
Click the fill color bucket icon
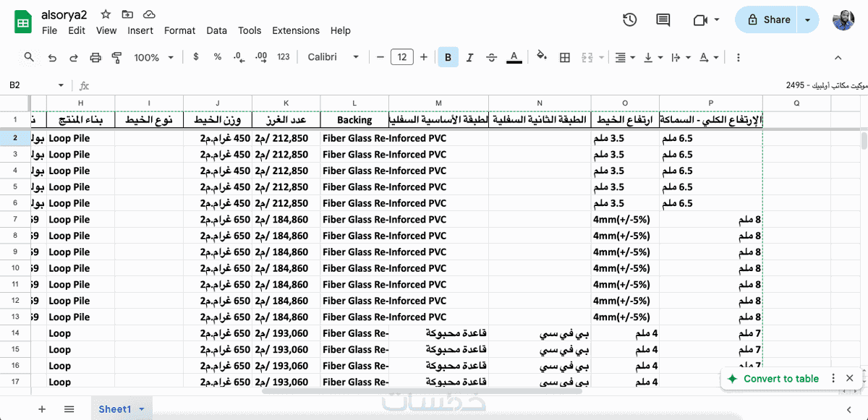pos(542,57)
